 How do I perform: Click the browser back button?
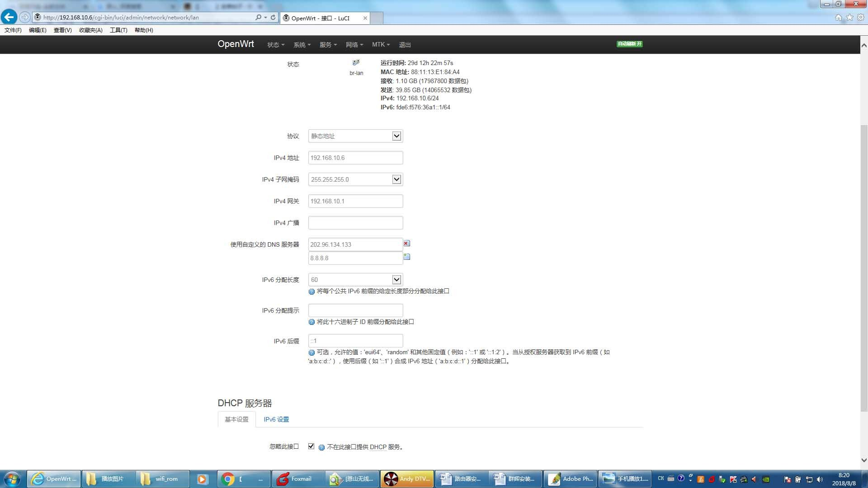tap(9, 17)
